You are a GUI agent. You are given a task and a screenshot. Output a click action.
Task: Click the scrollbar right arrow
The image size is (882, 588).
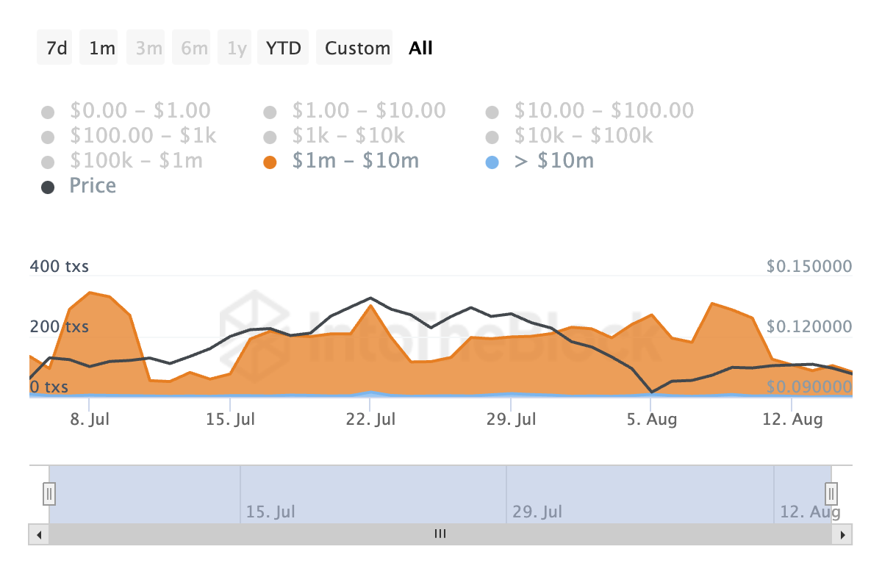(x=842, y=534)
